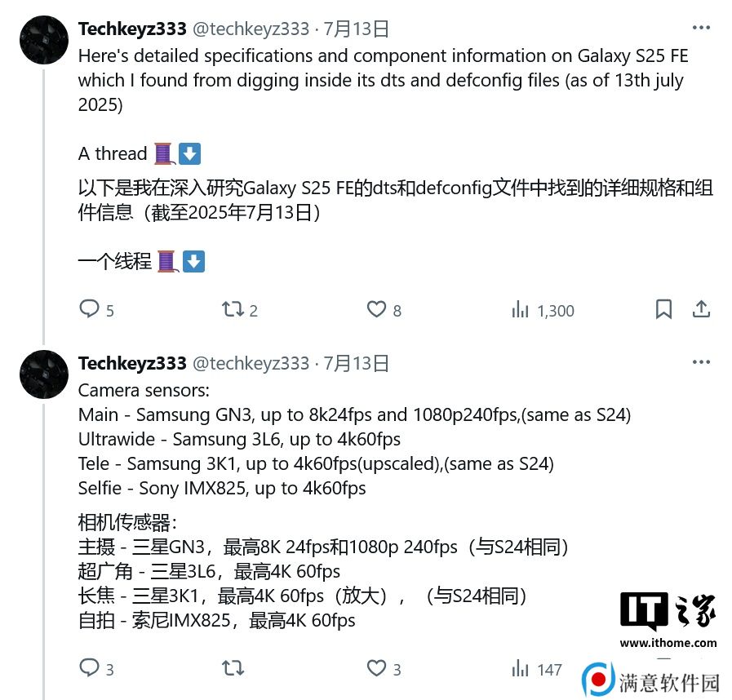View analytics showing 1,300 views
The height and width of the screenshot is (700, 732).
click(543, 310)
